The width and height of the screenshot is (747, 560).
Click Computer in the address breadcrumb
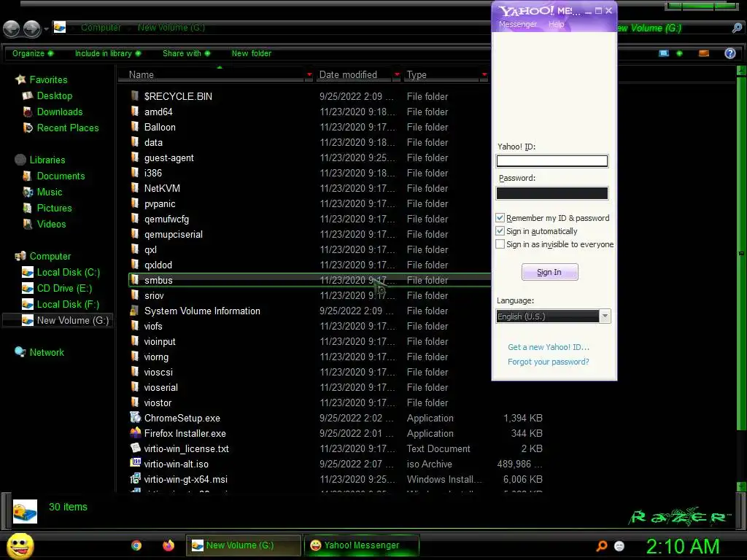tap(101, 28)
